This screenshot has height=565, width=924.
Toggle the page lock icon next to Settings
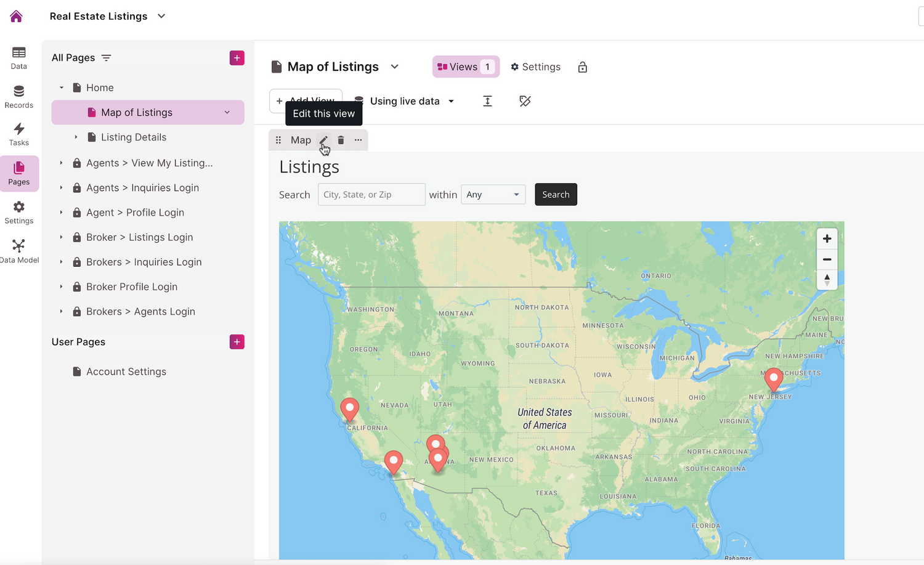[x=582, y=67]
